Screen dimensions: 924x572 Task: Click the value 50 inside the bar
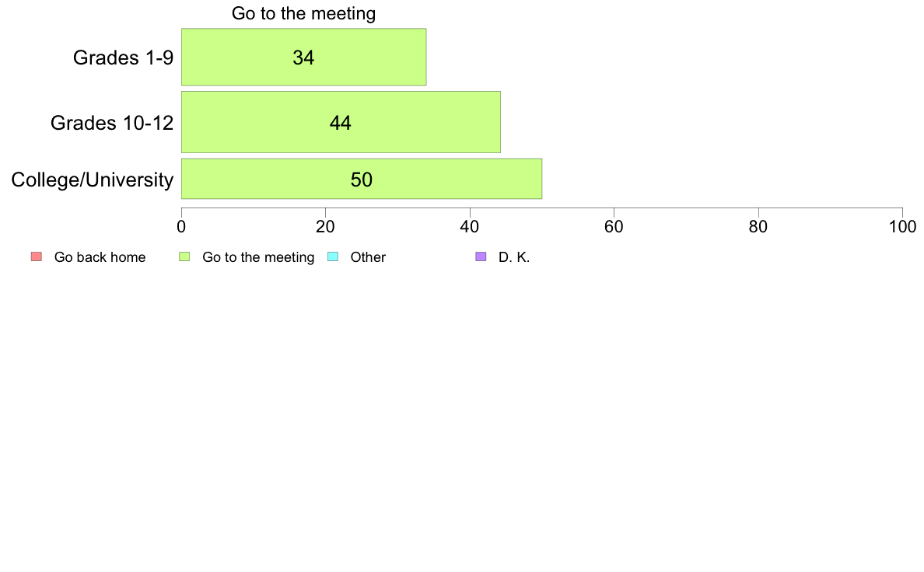click(361, 180)
